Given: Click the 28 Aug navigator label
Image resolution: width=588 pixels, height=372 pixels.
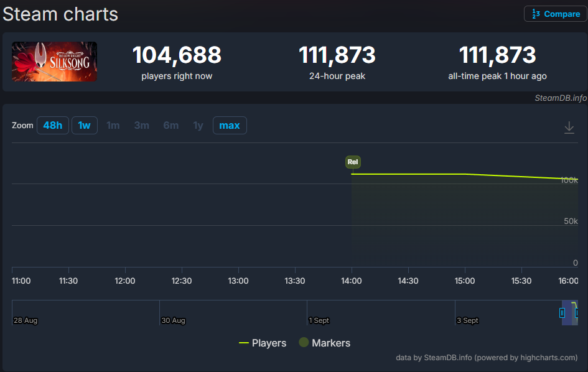Looking at the screenshot, I should pos(26,320).
